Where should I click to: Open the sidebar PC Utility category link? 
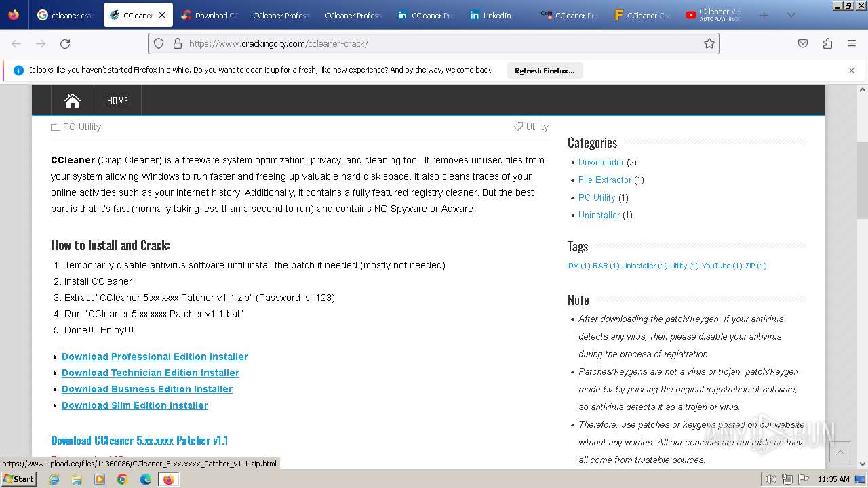(597, 197)
